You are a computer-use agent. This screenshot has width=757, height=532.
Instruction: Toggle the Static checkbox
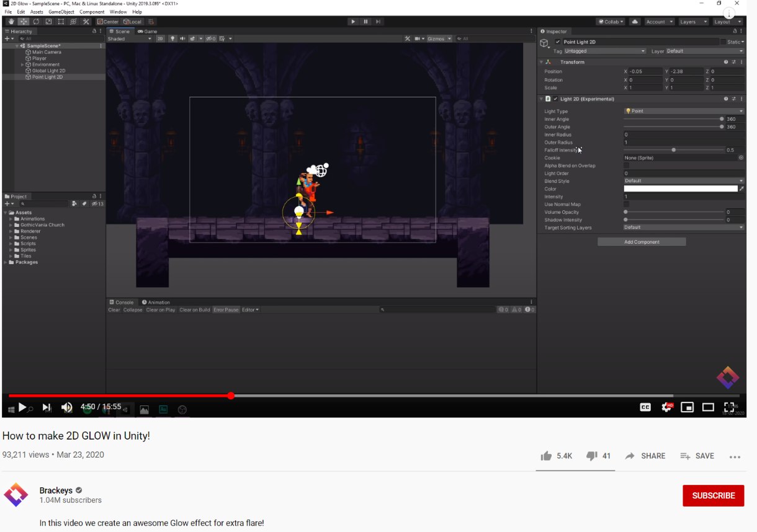pos(723,42)
